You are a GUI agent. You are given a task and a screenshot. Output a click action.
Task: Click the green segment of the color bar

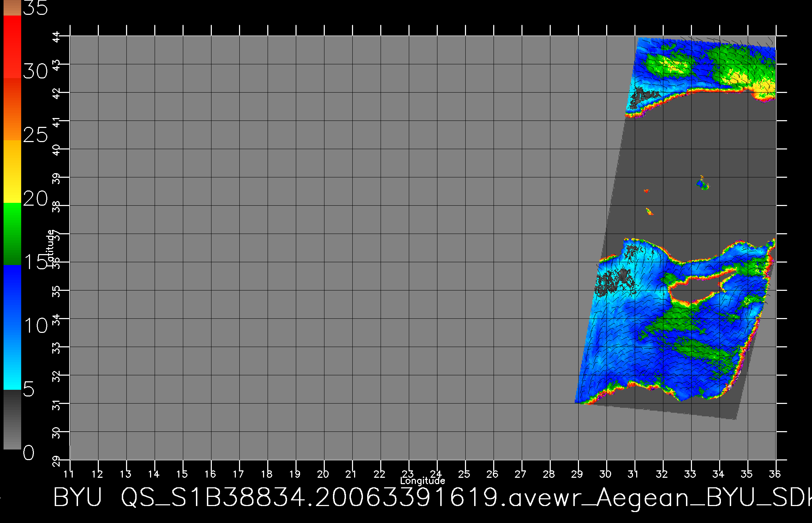[12, 234]
